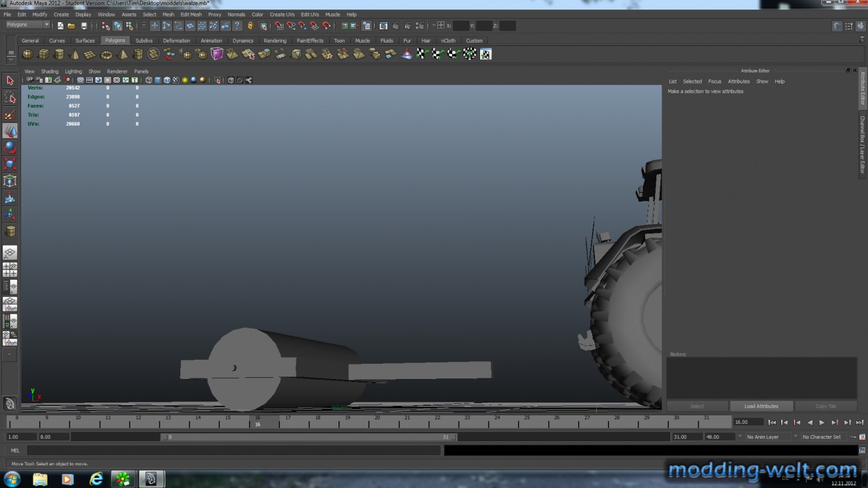Click the MEL command line input

pyautogui.click(x=233, y=451)
